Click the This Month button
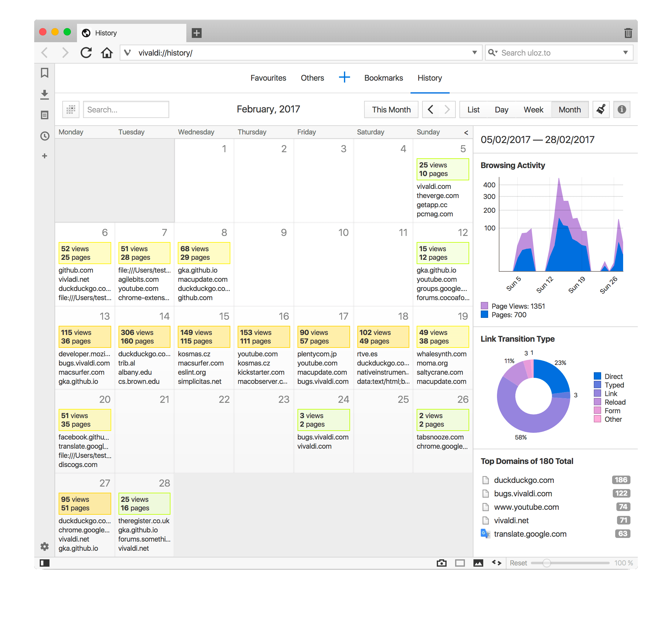This screenshot has width=672, height=618. point(391,110)
